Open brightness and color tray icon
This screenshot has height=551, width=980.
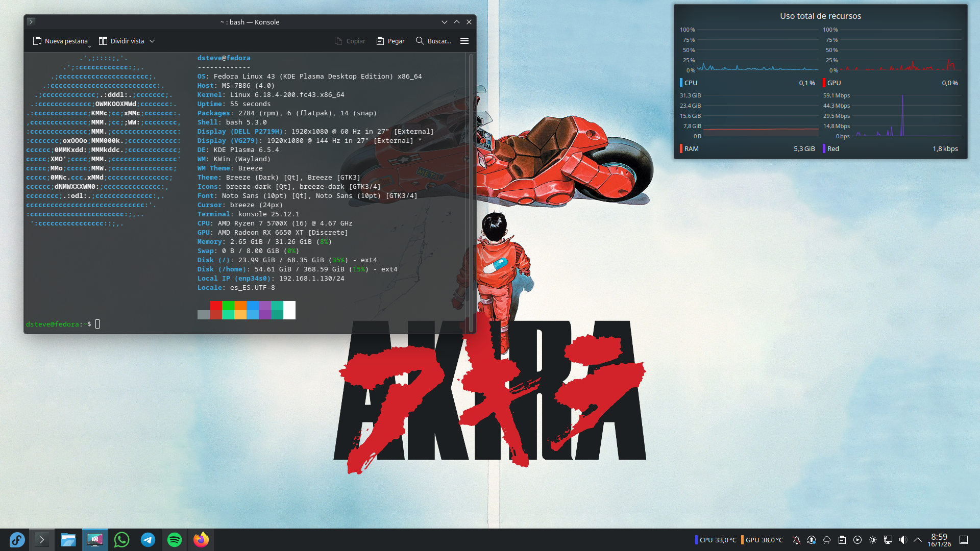tap(873, 540)
